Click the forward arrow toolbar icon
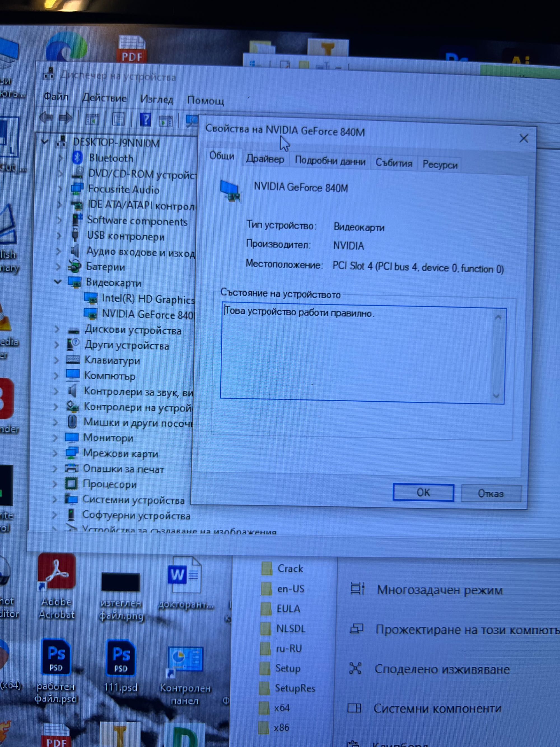 65,118
